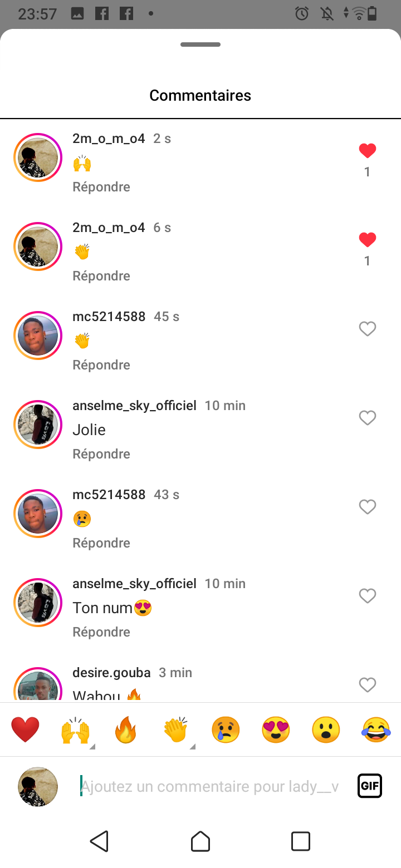Open the anselme_sky_officiel username on "Ton num" comment
Image resolution: width=401 pixels, height=868 pixels.
134,584
